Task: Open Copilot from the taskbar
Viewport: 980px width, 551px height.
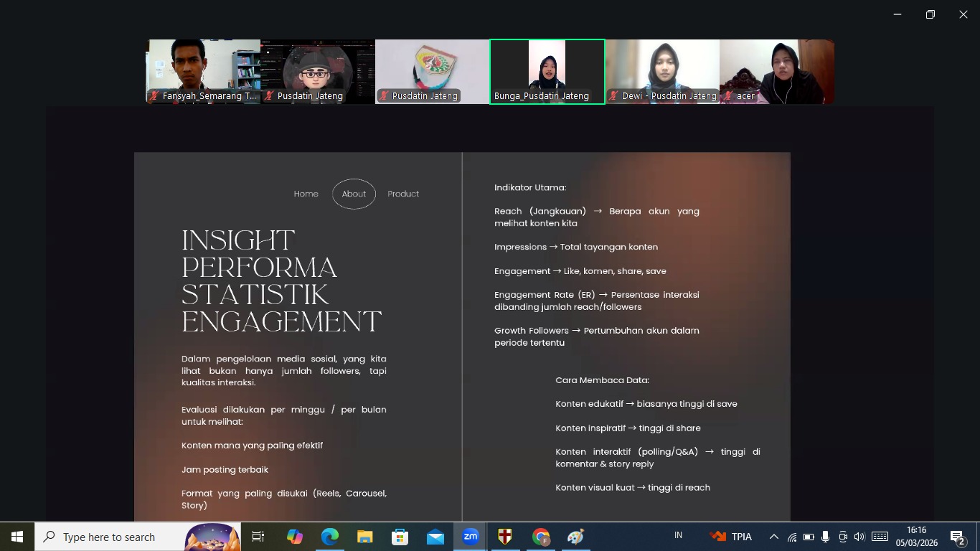Action: coord(295,537)
